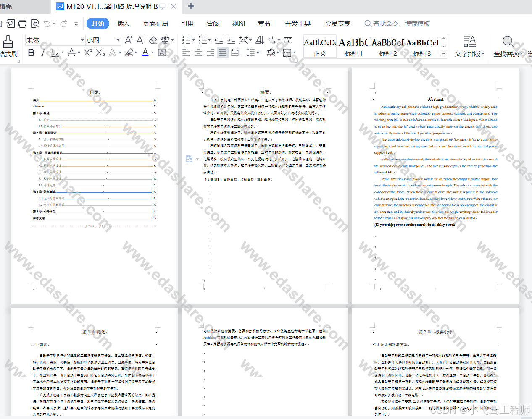Click the Format Painter brush icon
Image resolution: width=532 pixels, height=419 pixels.
(x=8, y=42)
